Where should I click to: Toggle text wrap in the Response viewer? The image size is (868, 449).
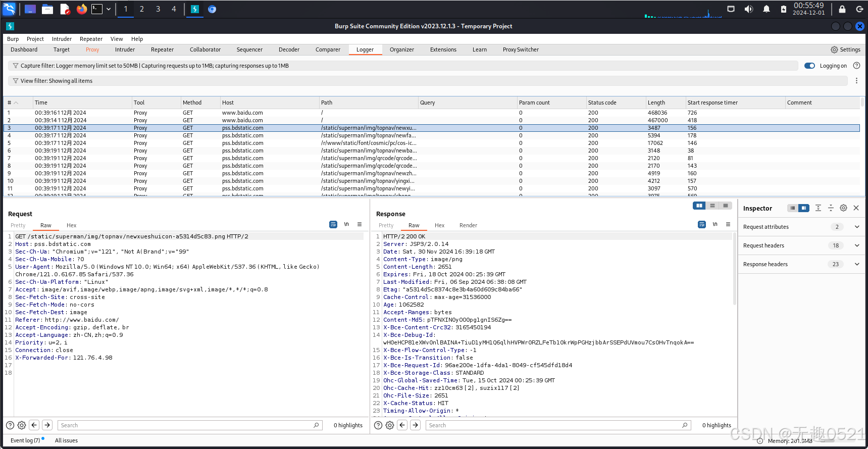click(702, 224)
